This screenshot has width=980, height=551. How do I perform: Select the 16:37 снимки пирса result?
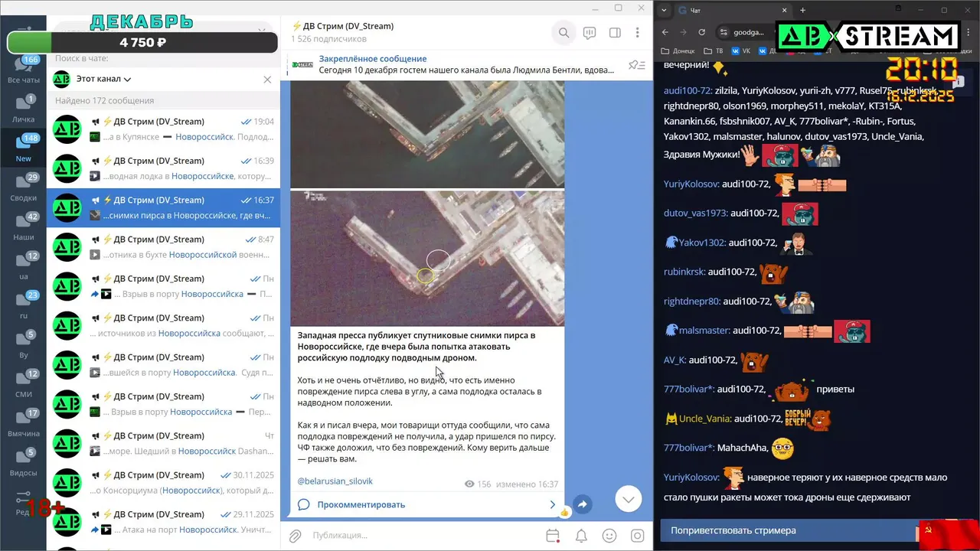click(163, 208)
